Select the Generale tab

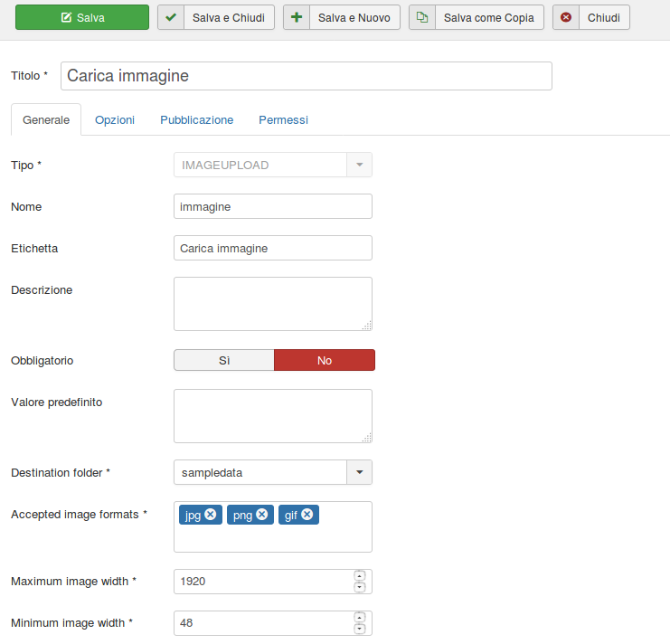pos(46,120)
